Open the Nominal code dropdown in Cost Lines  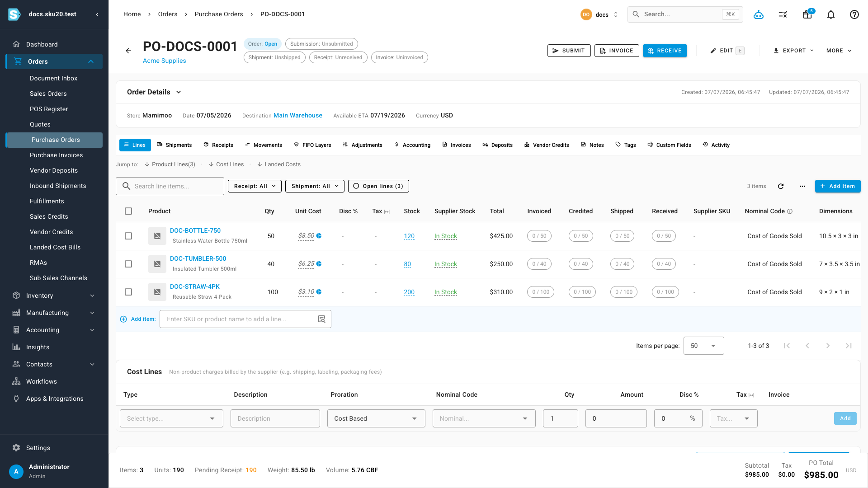[x=484, y=418]
